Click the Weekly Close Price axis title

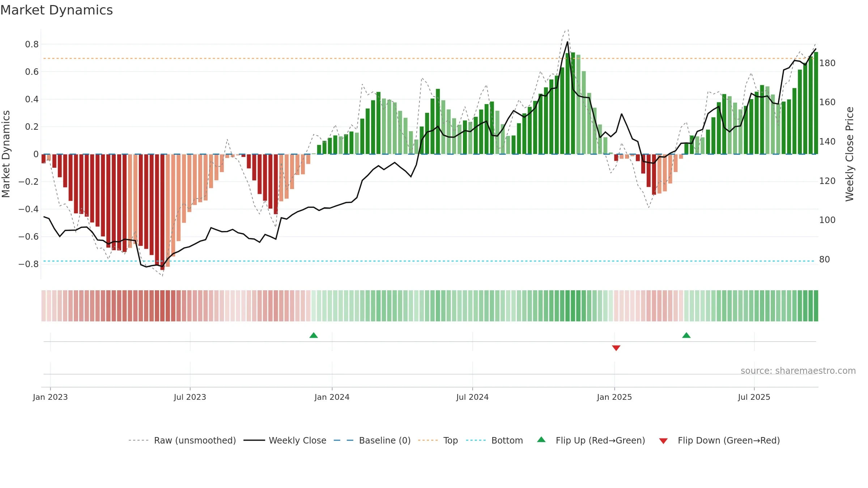point(850,154)
